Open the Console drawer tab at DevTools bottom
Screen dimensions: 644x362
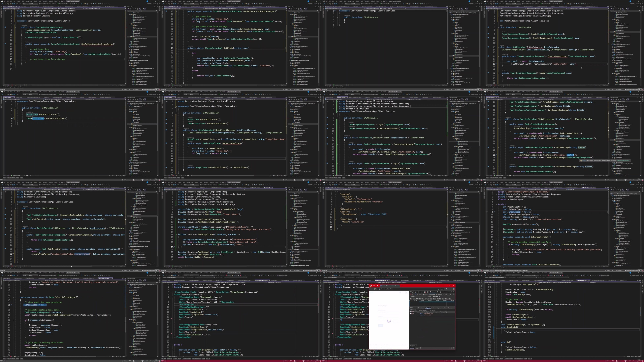[x=412, y=348]
